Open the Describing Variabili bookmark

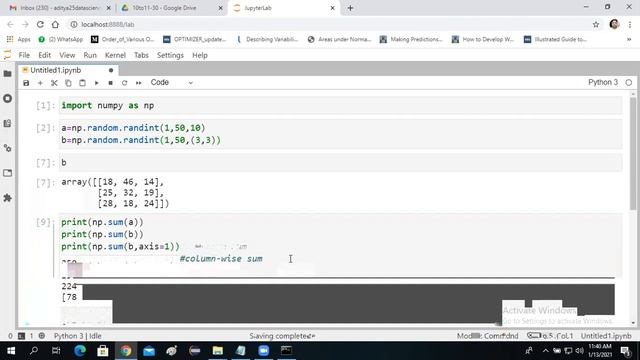point(267,40)
